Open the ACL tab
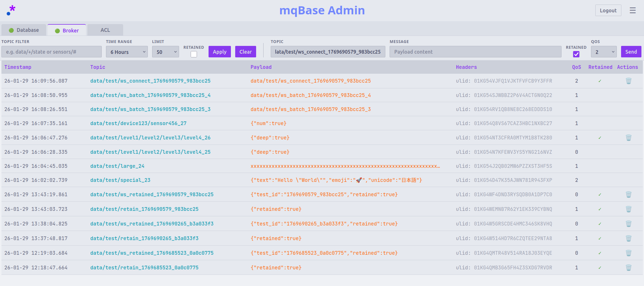 point(105,30)
